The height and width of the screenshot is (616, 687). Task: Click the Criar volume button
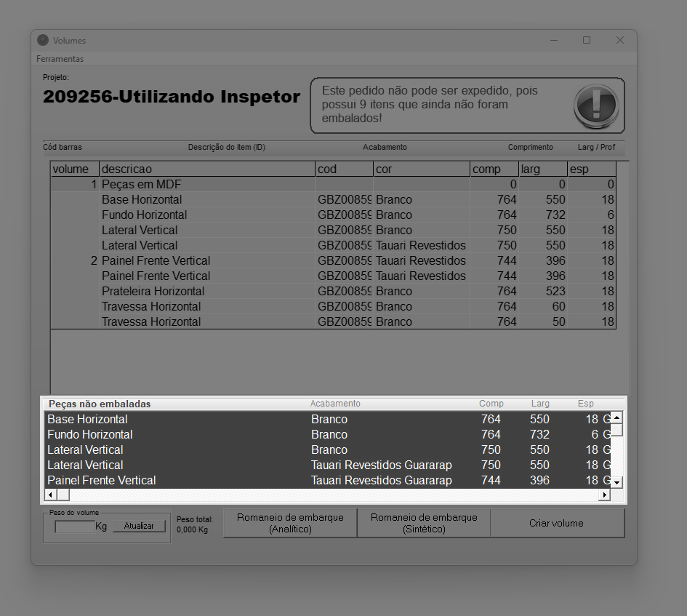pos(556,523)
